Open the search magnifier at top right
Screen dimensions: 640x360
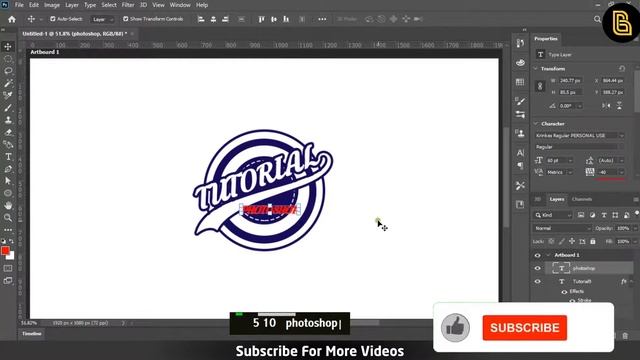(x=597, y=19)
